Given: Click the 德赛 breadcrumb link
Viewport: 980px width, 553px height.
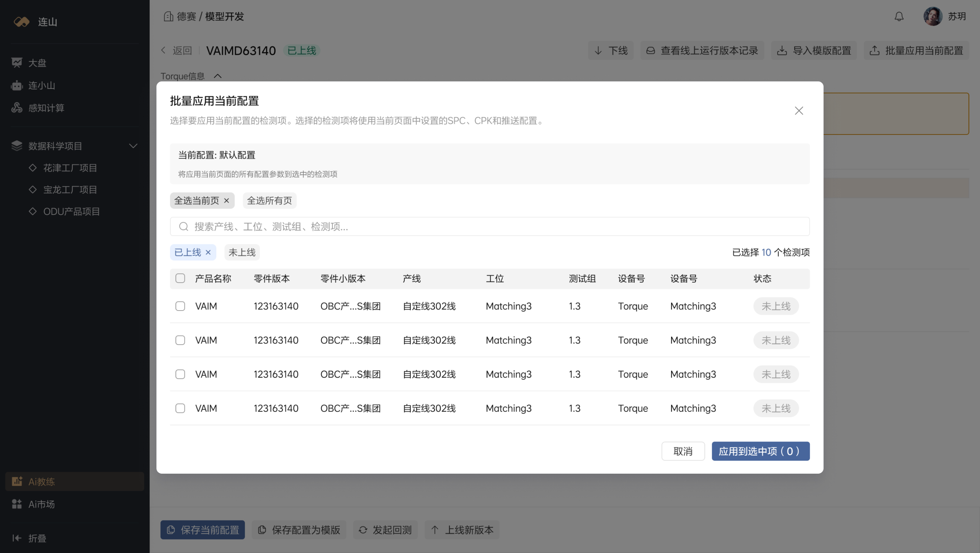Looking at the screenshot, I should tap(186, 16).
